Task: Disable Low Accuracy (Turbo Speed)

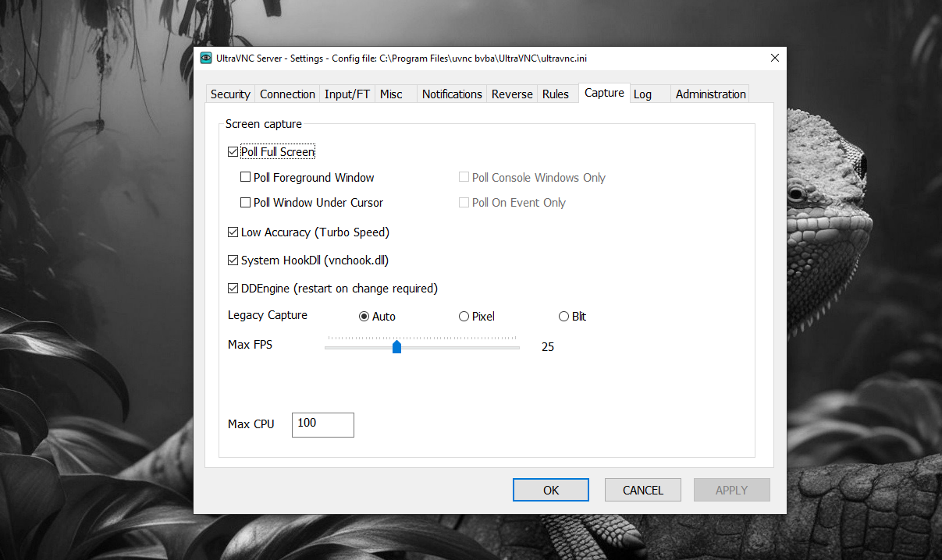Action: [233, 232]
